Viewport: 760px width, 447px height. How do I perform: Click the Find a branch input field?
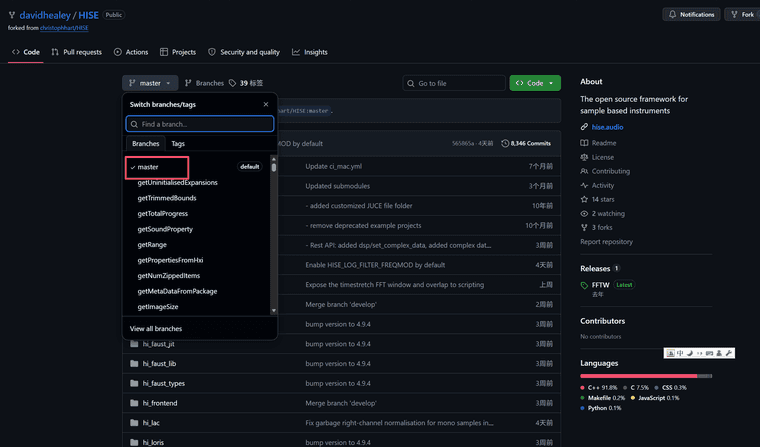click(x=200, y=124)
